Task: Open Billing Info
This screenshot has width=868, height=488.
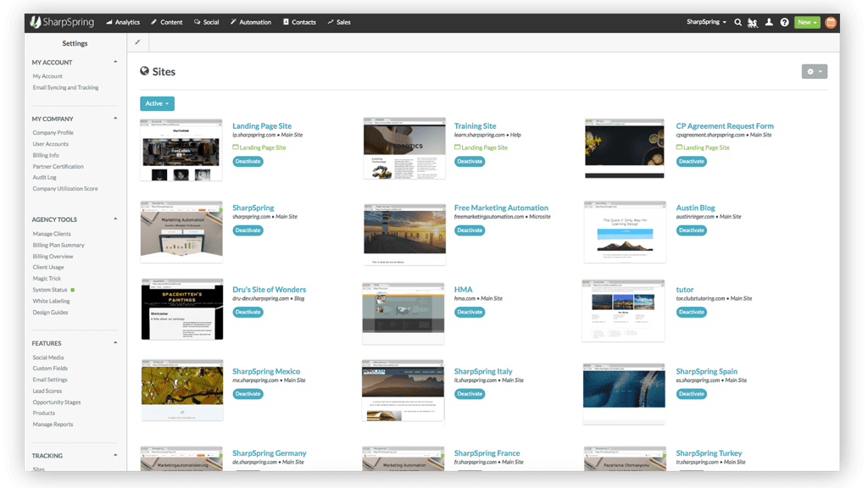Action: [x=46, y=155]
